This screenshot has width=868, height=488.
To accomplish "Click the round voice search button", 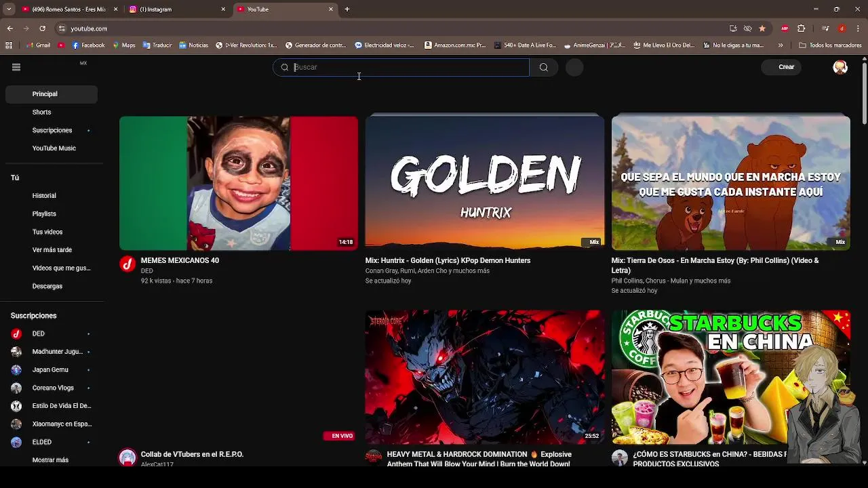I will coord(574,67).
